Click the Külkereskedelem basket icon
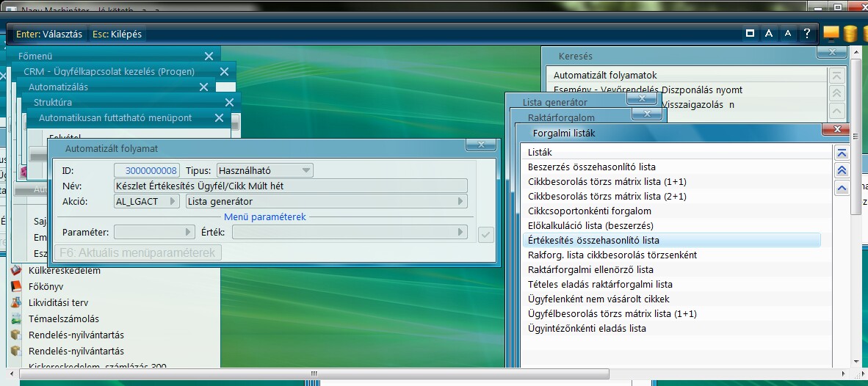This screenshot has width=868, height=386. click(x=16, y=271)
